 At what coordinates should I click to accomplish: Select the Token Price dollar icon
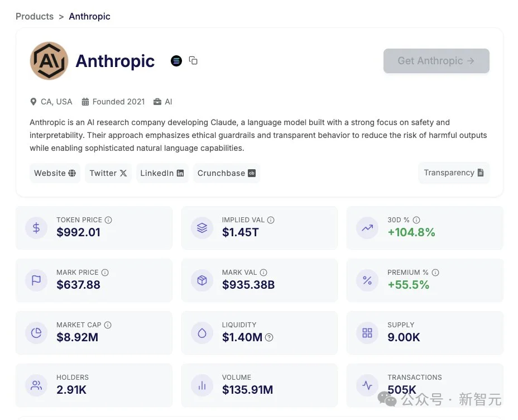pyautogui.click(x=36, y=227)
